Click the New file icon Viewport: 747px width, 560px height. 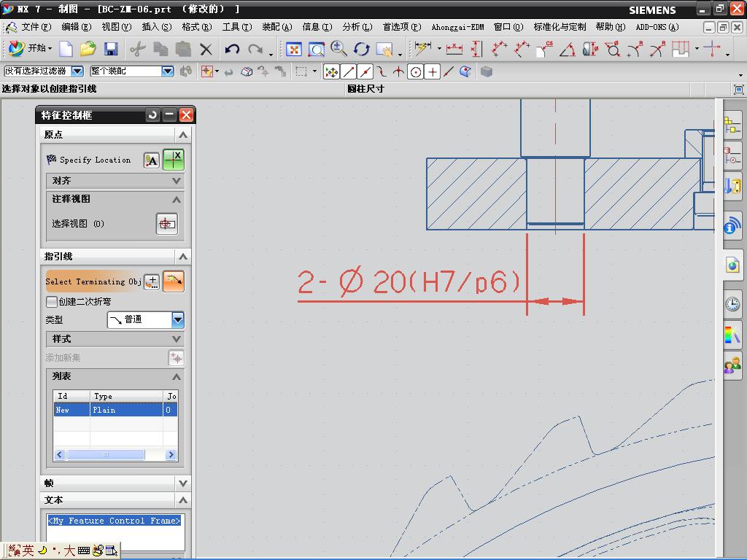point(66,49)
